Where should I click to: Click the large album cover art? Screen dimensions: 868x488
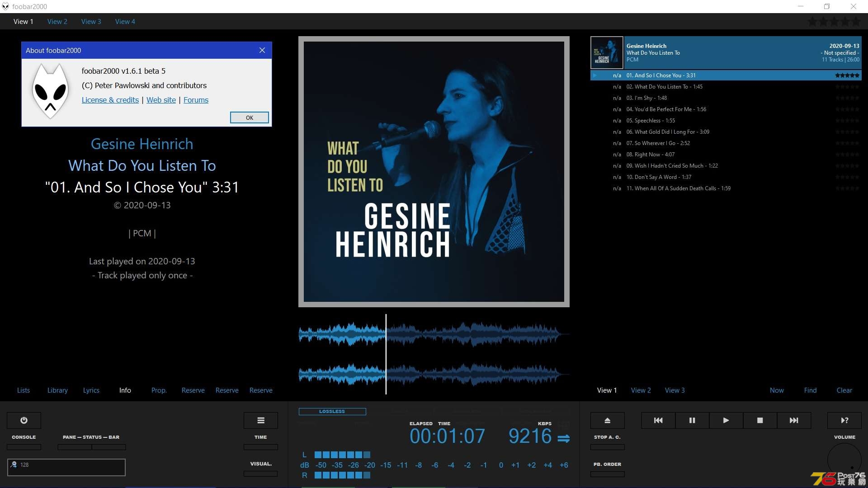434,172
